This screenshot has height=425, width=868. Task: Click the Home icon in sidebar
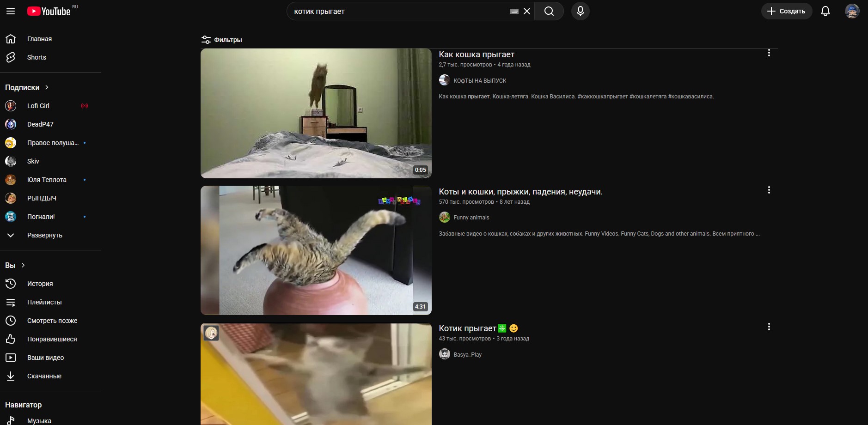[11, 39]
